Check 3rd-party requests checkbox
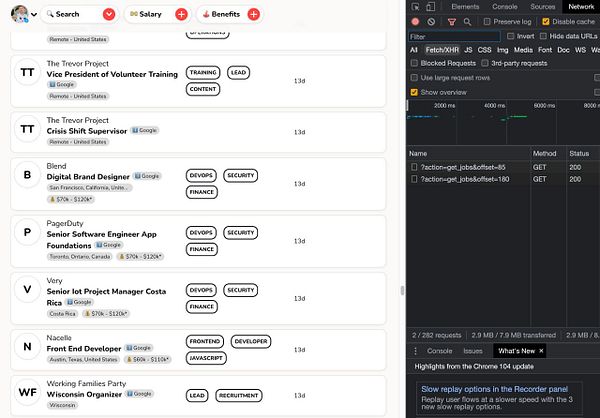Image resolution: width=600 pixels, height=418 pixels. pyautogui.click(x=485, y=63)
